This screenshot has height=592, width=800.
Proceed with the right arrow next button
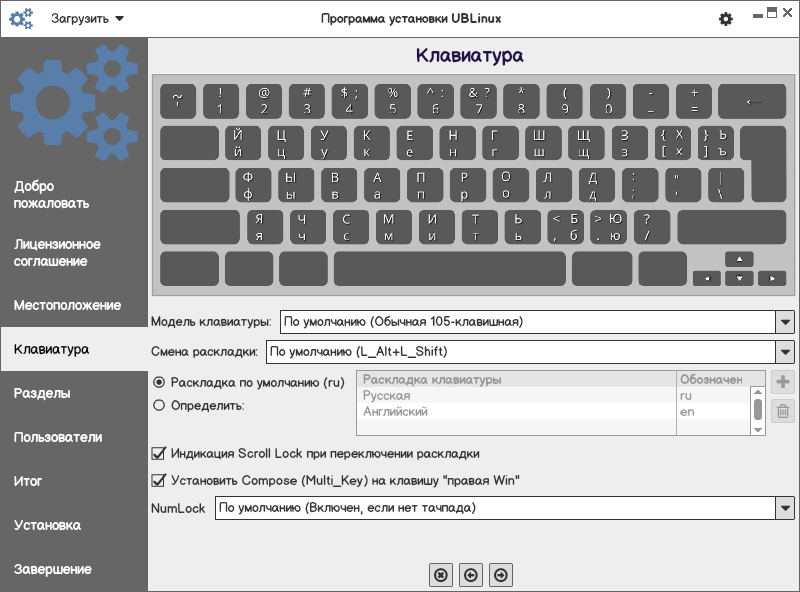coord(501,574)
